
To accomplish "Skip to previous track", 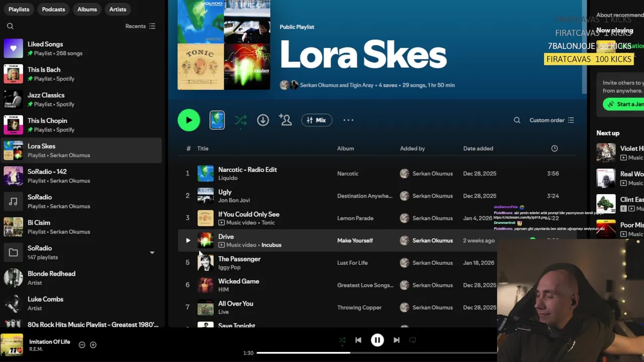I will point(358,340).
